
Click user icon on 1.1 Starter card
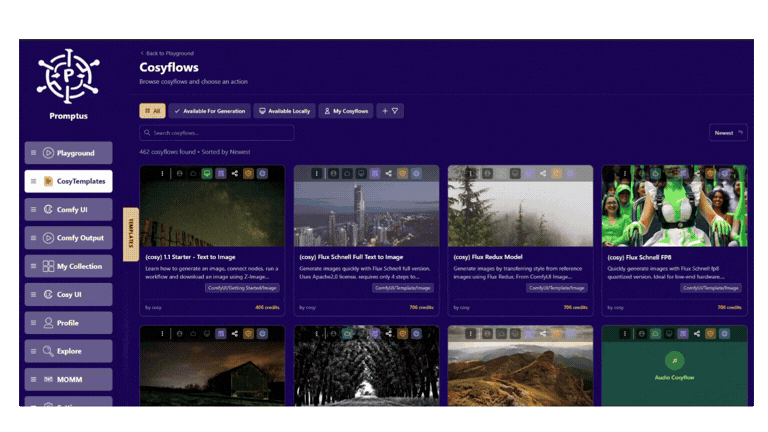point(180,173)
